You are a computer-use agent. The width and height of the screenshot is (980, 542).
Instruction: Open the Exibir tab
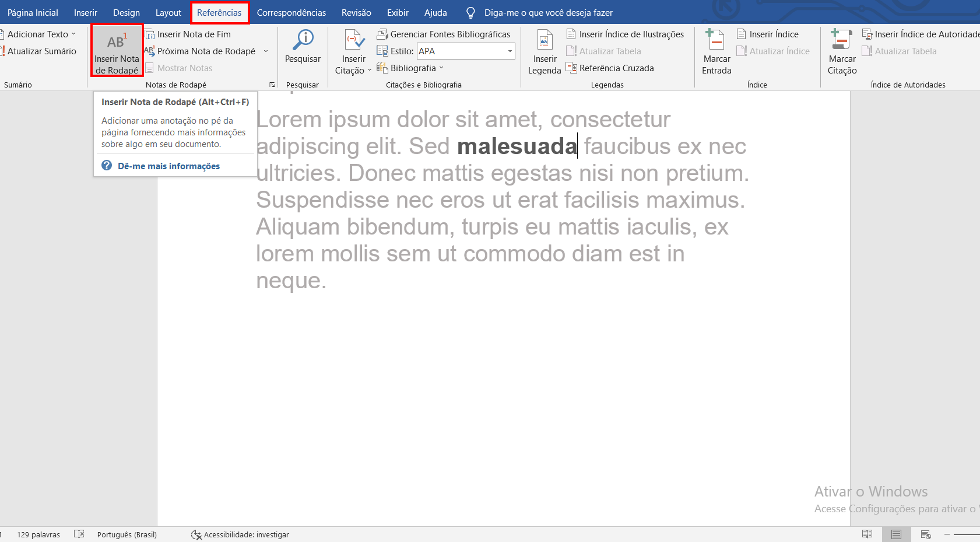pos(398,12)
